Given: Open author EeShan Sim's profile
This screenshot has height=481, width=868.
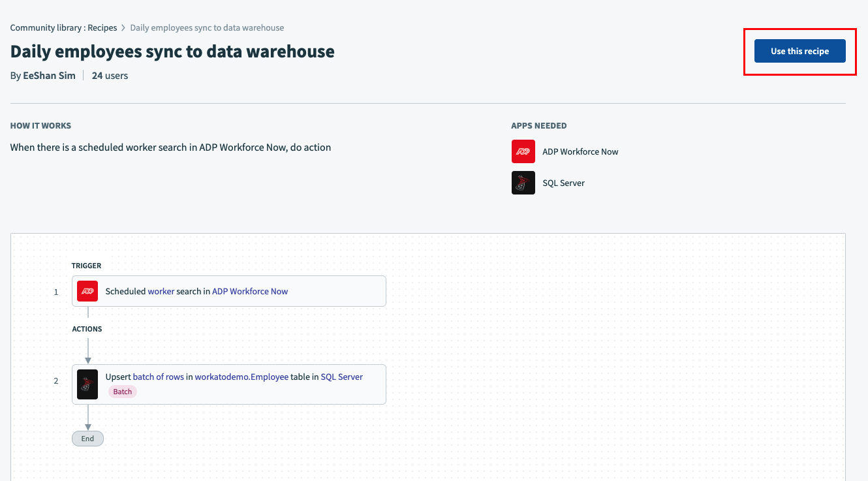Looking at the screenshot, I should click(x=49, y=76).
